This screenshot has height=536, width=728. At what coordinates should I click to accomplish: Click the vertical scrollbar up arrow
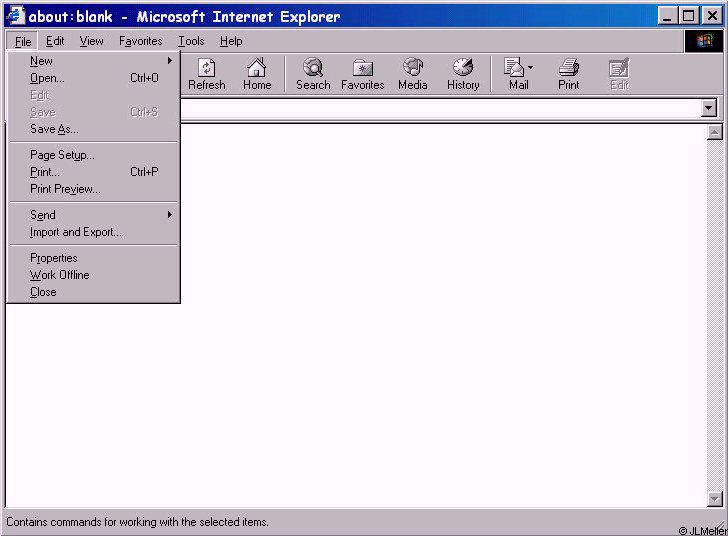[714, 132]
